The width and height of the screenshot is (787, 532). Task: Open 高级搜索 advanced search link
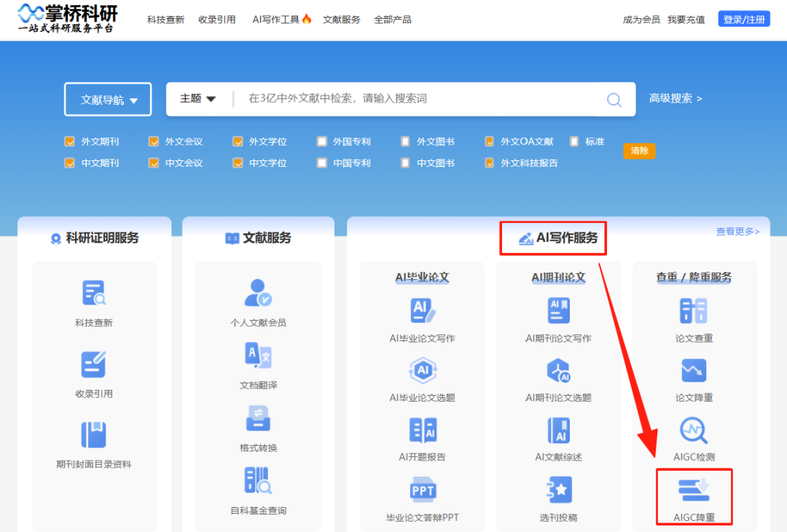[x=676, y=98]
